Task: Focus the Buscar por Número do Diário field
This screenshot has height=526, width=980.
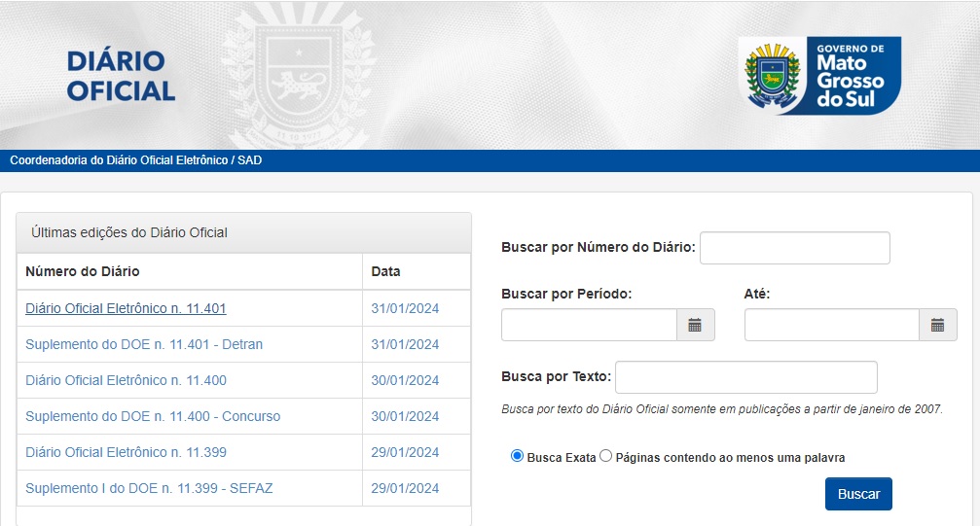Action: [794, 248]
